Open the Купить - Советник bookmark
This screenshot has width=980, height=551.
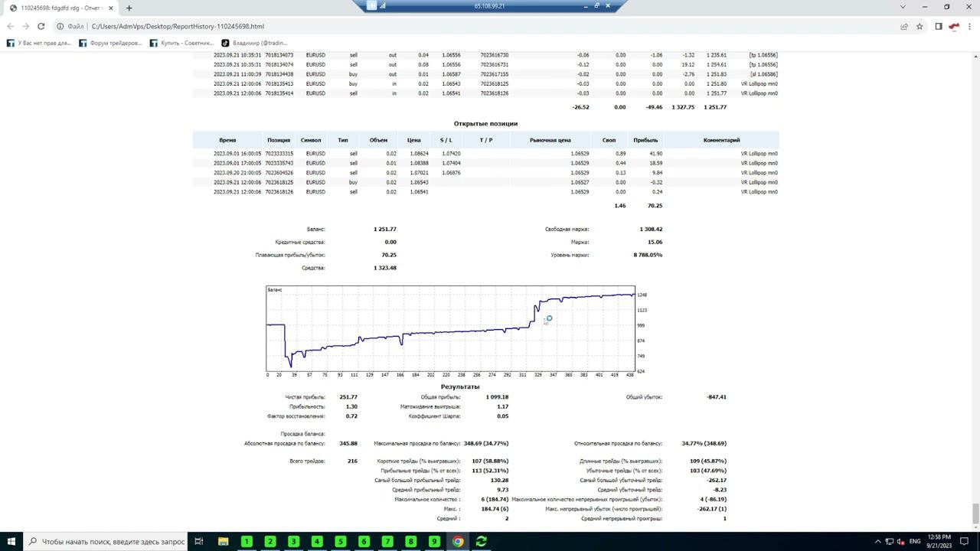[x=182, y=43]
